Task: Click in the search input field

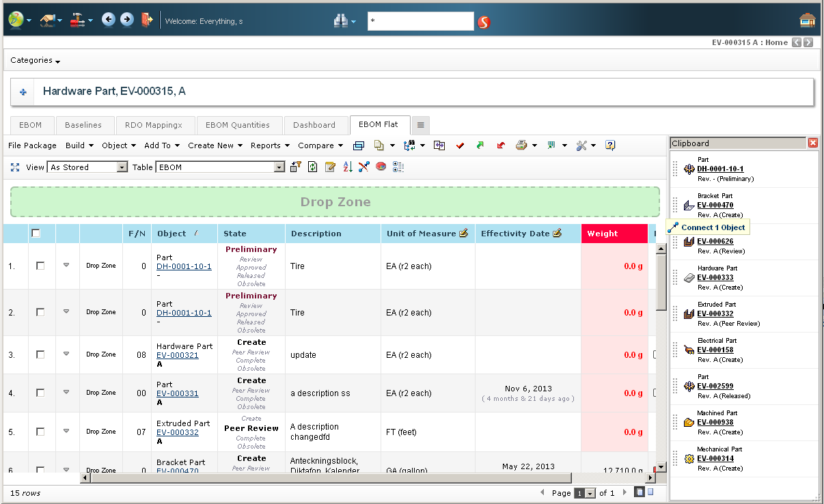Action: point(420,21)
